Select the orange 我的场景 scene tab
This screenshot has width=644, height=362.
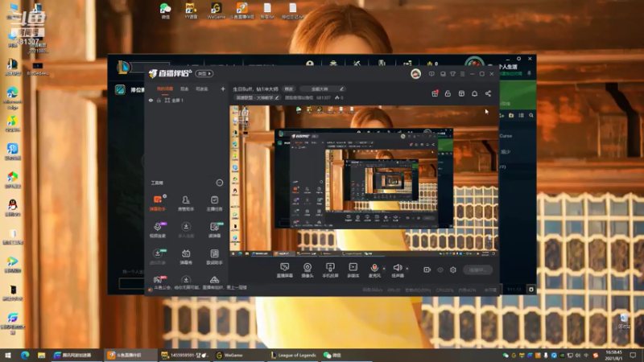[x=165, y=88]
